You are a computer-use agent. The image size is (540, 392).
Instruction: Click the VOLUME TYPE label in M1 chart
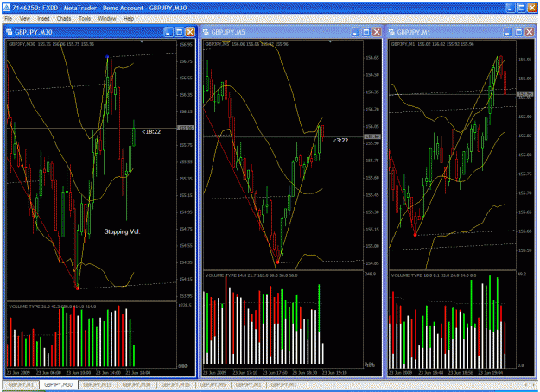(434, 275)
